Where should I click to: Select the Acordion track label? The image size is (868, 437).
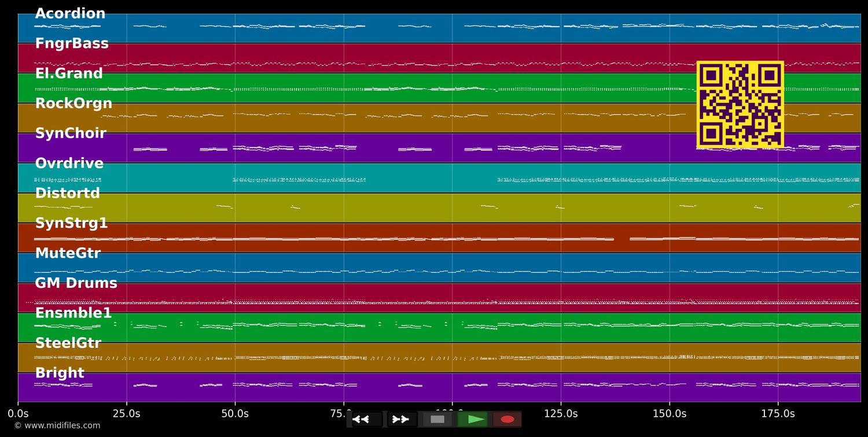click(x=70, y=14)
